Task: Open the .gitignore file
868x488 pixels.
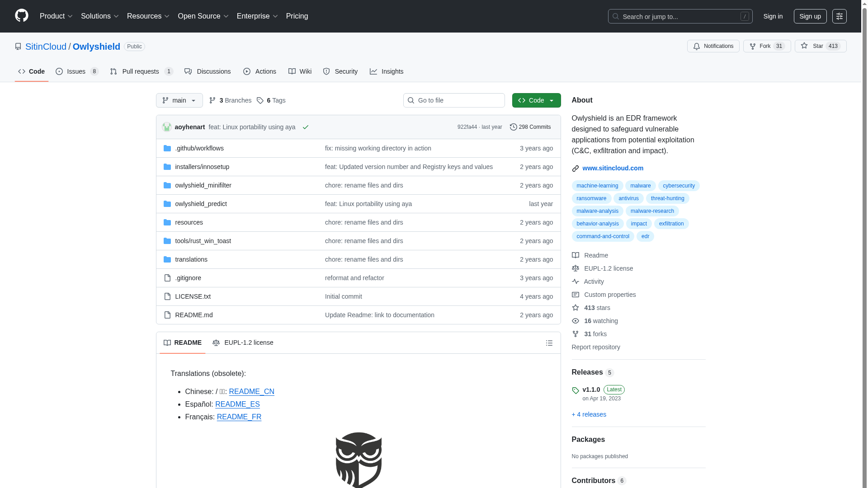Action: coord(188,278)
